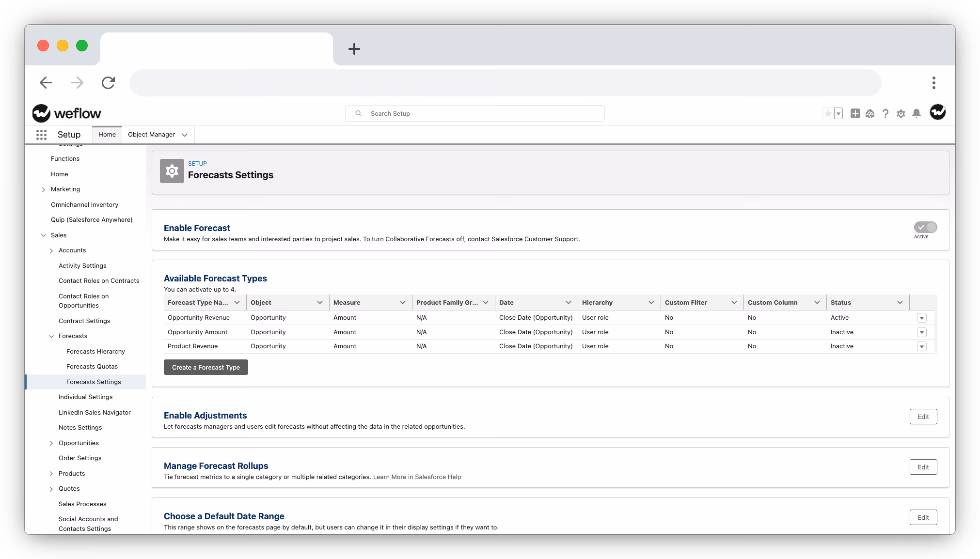Open row actions for Product Revenue forecast
Image resolution: width=980 pixels, height=559 pixels.
[921, 346]
